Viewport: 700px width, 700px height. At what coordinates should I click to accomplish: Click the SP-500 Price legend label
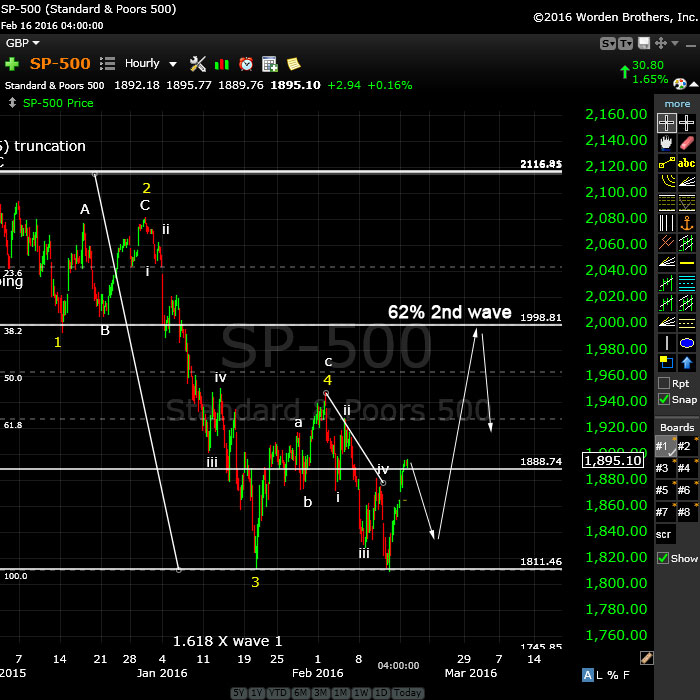tap(58, 103)
